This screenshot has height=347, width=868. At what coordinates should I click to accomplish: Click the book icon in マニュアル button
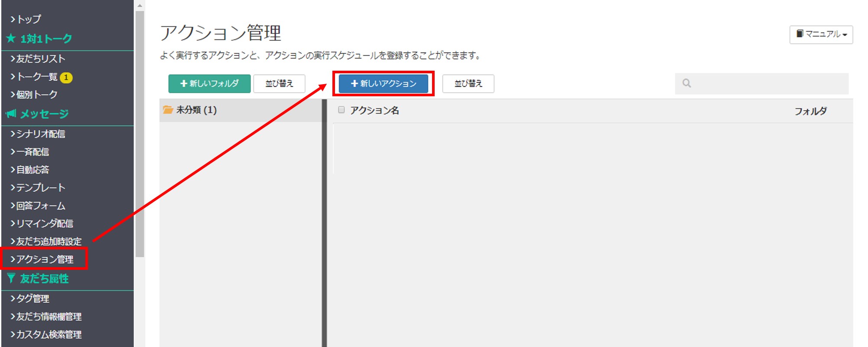pos(800,33)
